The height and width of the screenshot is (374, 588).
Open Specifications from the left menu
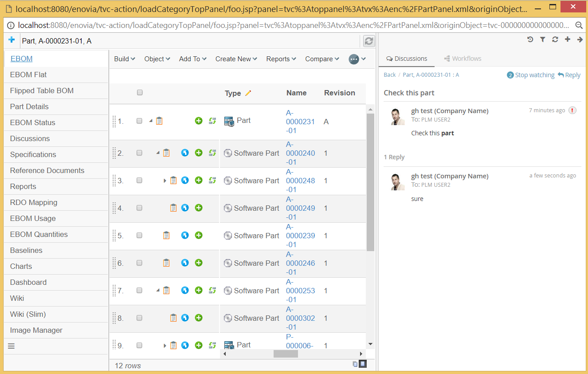[34, 154]
